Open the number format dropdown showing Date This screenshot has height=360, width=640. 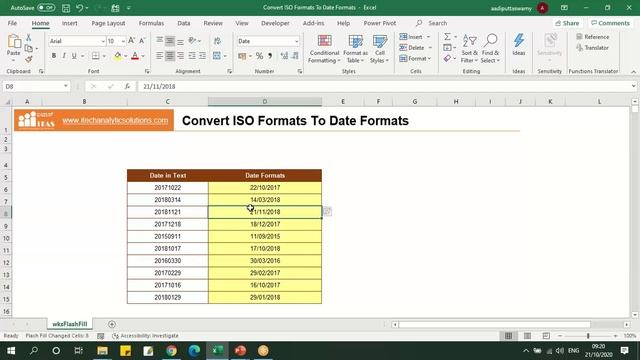pos(296,41)
